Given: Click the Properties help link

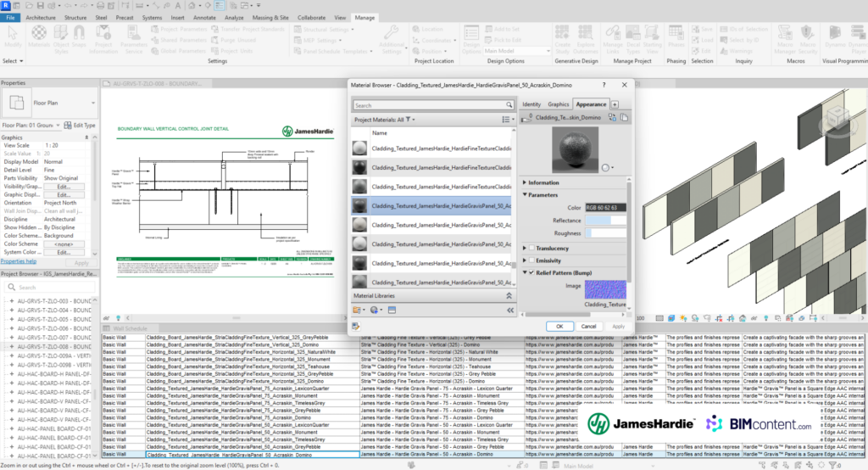Looking at the screenshot, I should [19, 261].
